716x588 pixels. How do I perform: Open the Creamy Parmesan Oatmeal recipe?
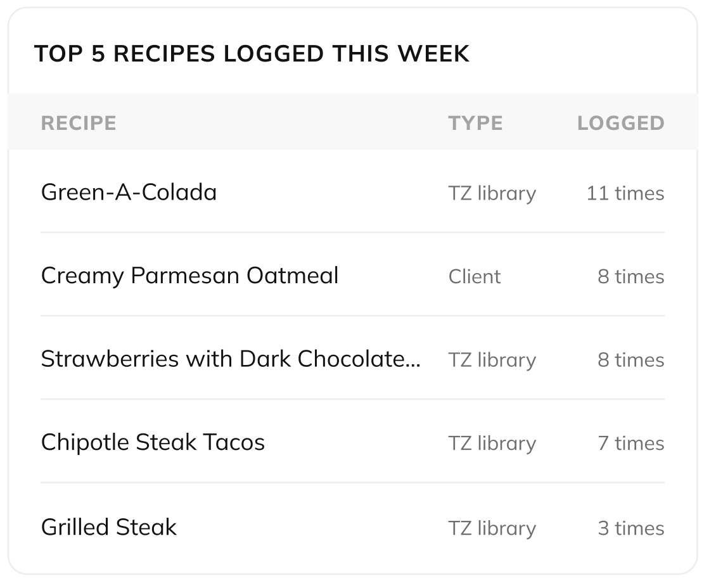[189, 276]
